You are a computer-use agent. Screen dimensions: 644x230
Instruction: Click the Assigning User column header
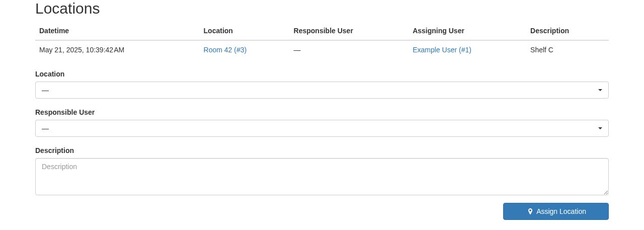tap(438, 31)
